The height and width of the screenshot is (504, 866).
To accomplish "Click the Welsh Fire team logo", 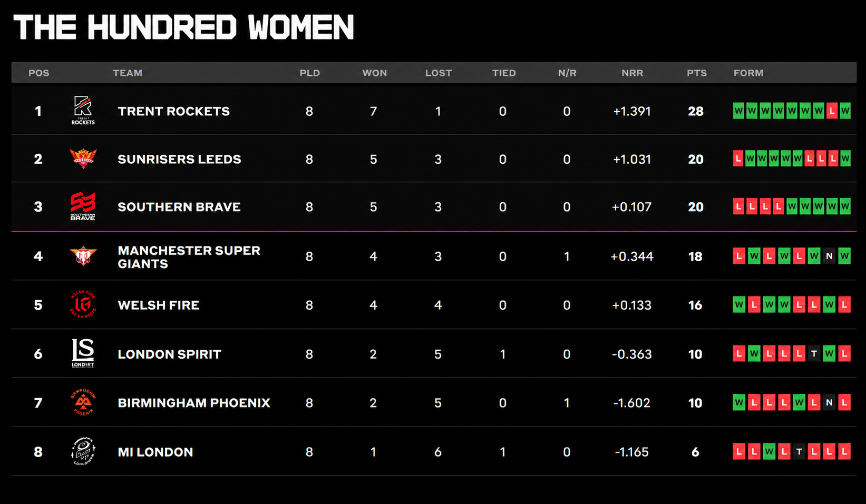I will pos(83,304).
